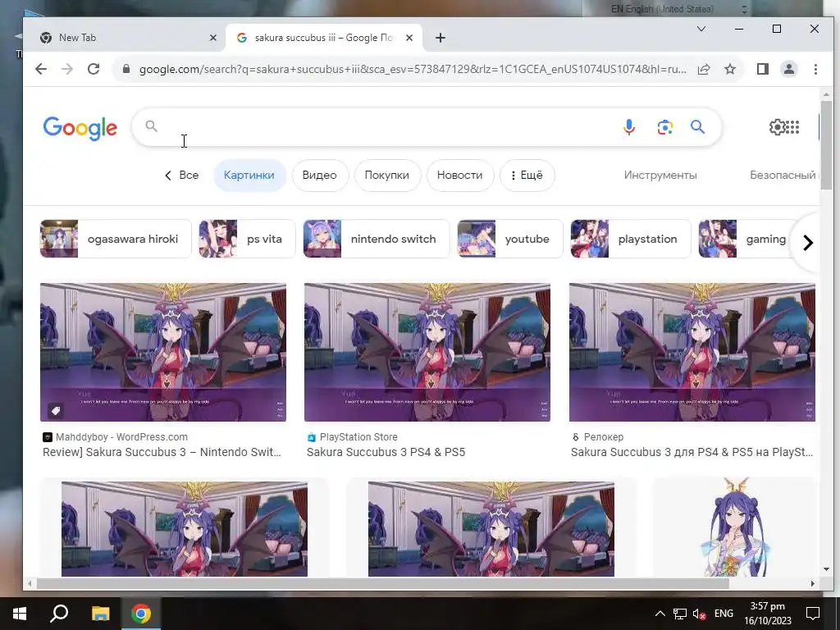The width and height of the screenshot is (840, 630).
Task: Open Инструменты search tools
Action: coord(660,176)
